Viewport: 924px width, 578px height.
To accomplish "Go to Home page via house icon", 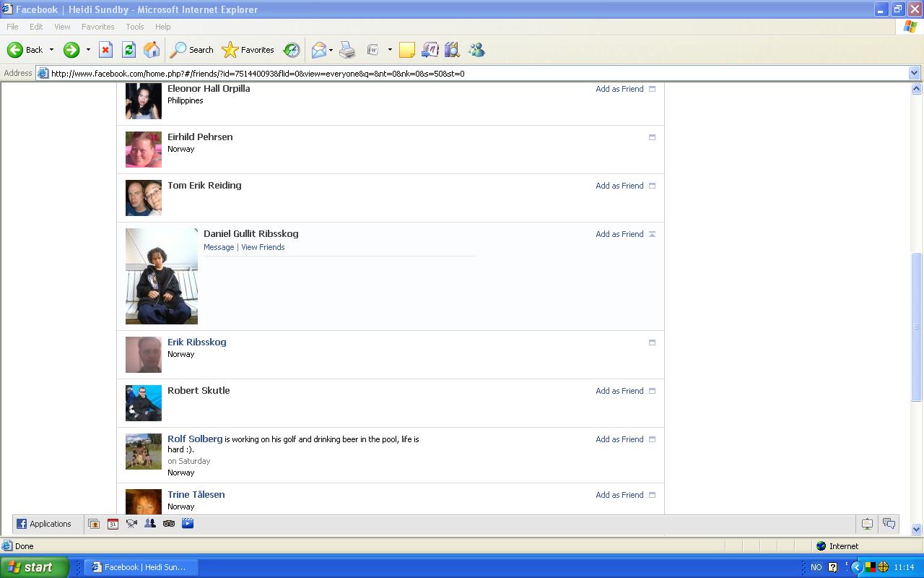I will click(152, 50).
